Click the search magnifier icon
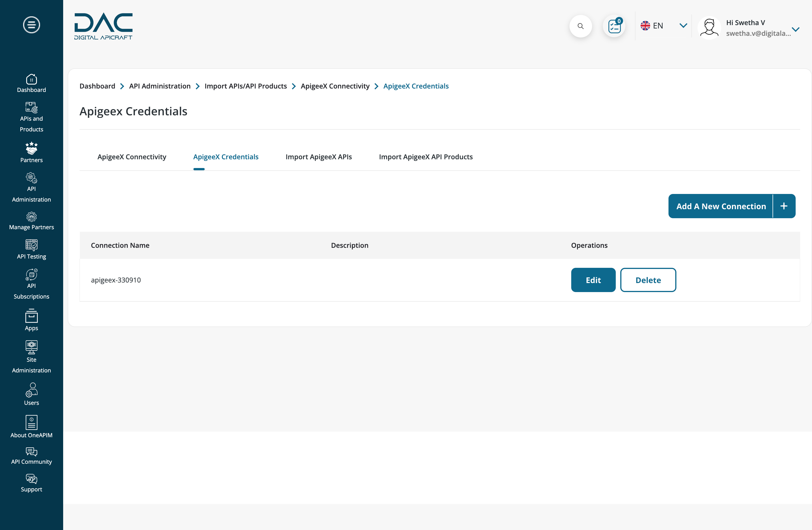 [x=580, y=26]
